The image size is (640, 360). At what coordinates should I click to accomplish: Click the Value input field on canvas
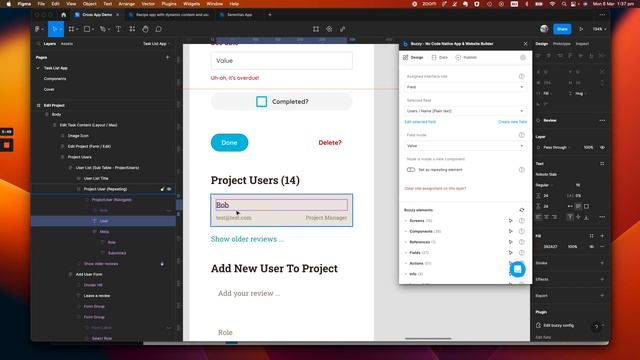click(282, 61)
